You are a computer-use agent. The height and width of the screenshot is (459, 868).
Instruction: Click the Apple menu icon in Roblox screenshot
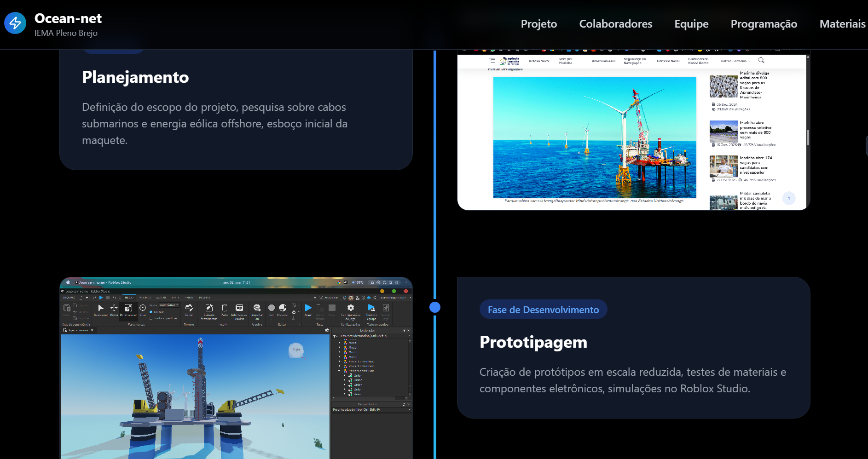[68, 282]
